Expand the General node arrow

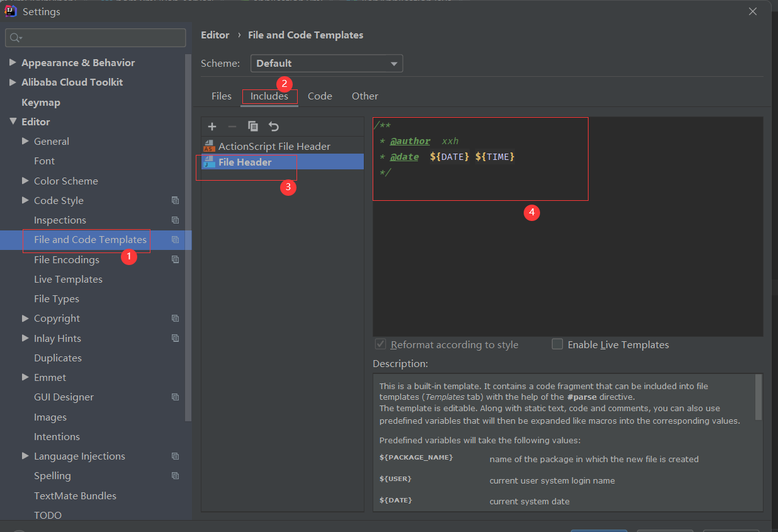pos(25,141)
